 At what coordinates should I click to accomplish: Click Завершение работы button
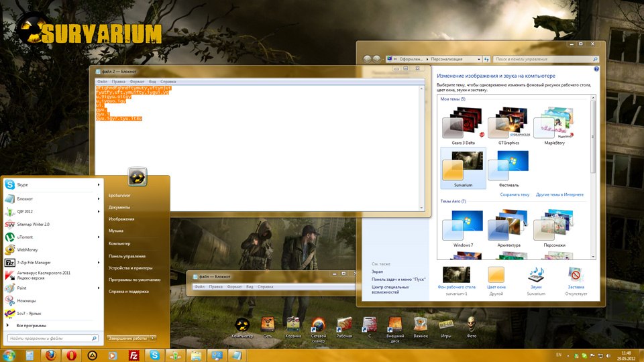[127, 338]
